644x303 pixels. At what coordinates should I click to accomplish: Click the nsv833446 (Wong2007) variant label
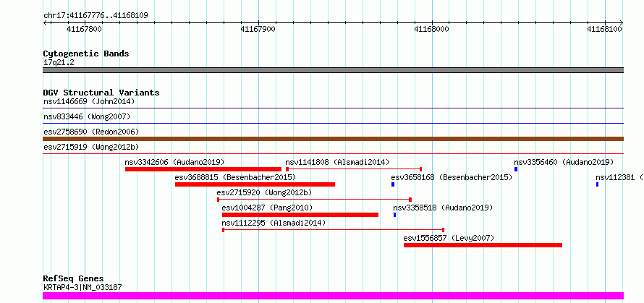[x=87, y=116]
